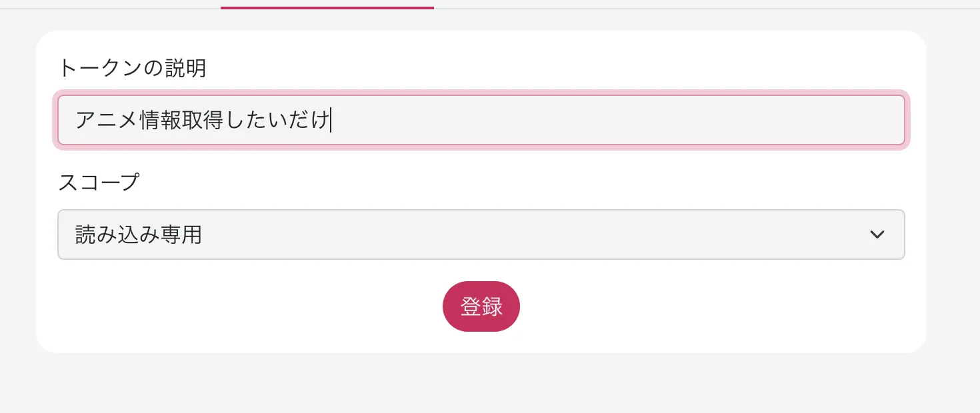Click the word 情報 in description text
Image resolution: width=980 pixels, height=413 pixels.
coord(160,120)
